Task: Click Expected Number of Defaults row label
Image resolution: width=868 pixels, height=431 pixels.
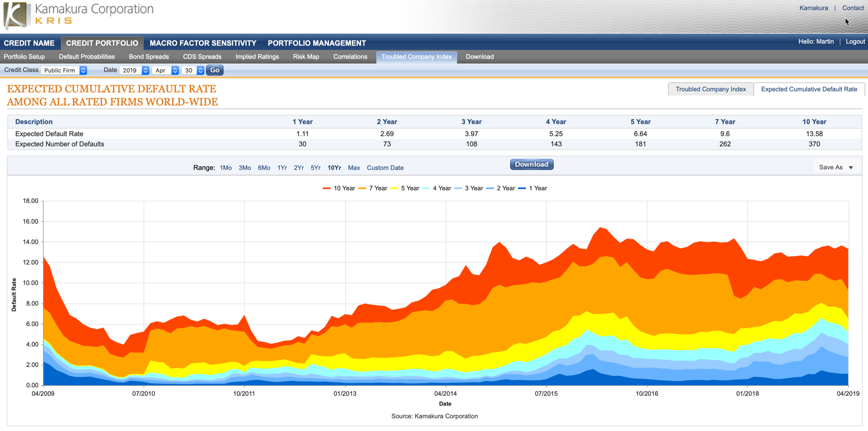Action: pos(60,144)
